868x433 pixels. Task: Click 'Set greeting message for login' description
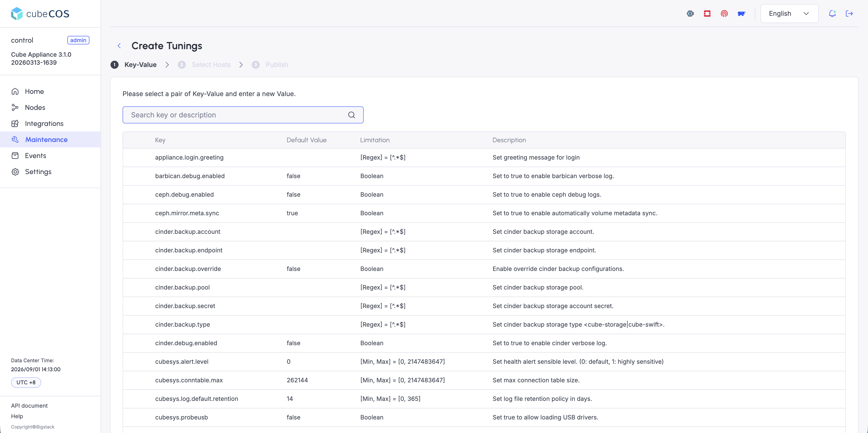[536, 158]
